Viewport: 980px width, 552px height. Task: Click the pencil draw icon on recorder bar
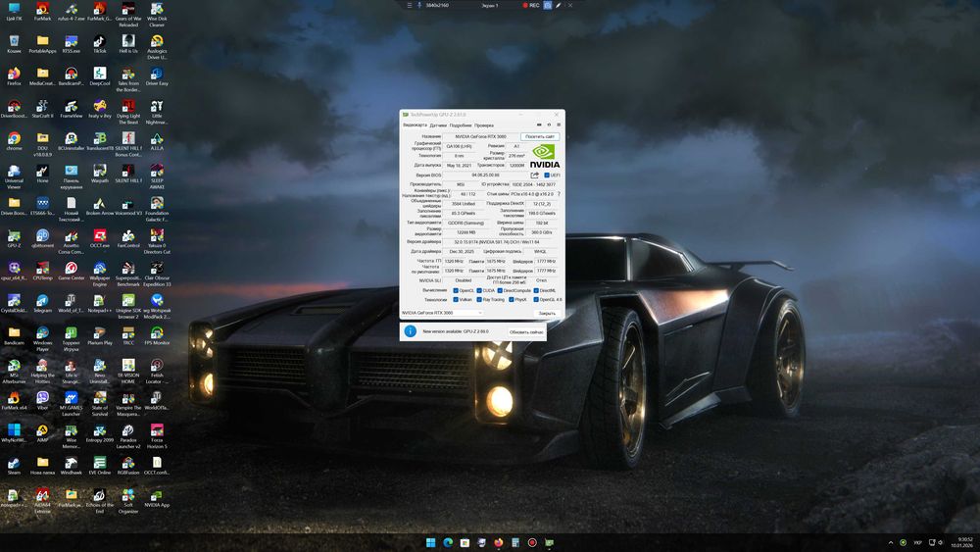tap(559, 5)
